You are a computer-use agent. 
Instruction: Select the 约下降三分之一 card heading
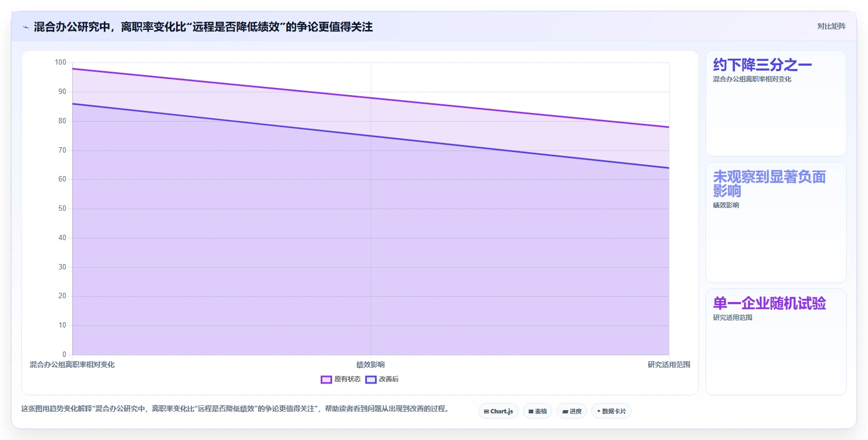[x=762, y=65]
